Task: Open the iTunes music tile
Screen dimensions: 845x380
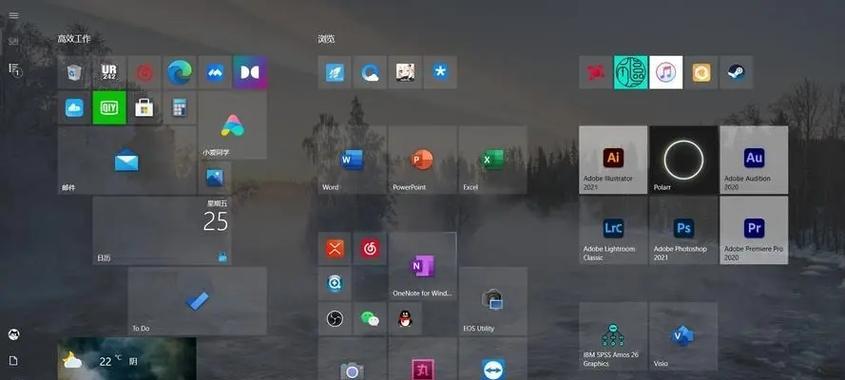Action: [x=666, y=72]
